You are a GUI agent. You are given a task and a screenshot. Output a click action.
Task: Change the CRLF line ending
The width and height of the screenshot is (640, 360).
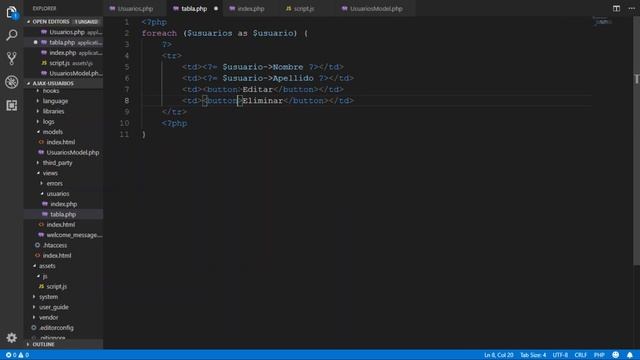point(580,355)
